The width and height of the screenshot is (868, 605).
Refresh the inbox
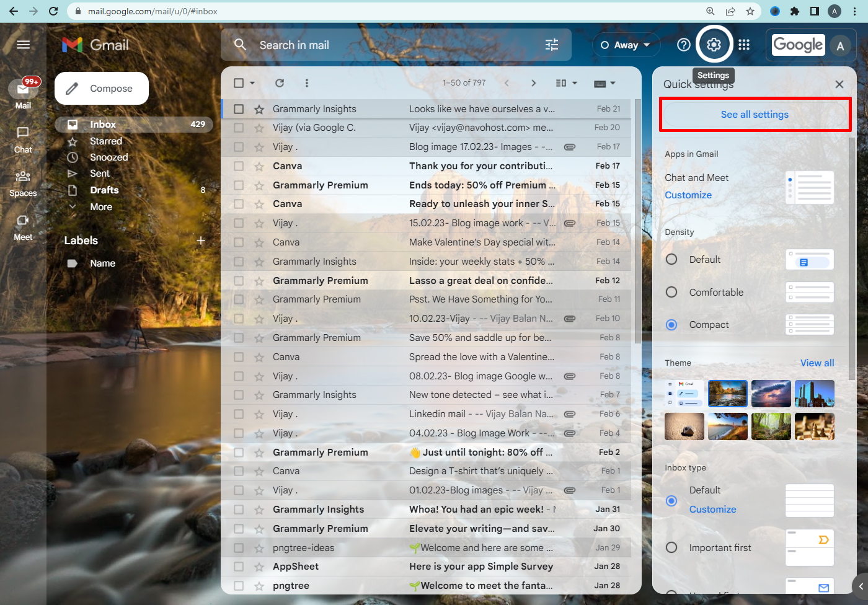pyautogui.click(x=280, y=83)
